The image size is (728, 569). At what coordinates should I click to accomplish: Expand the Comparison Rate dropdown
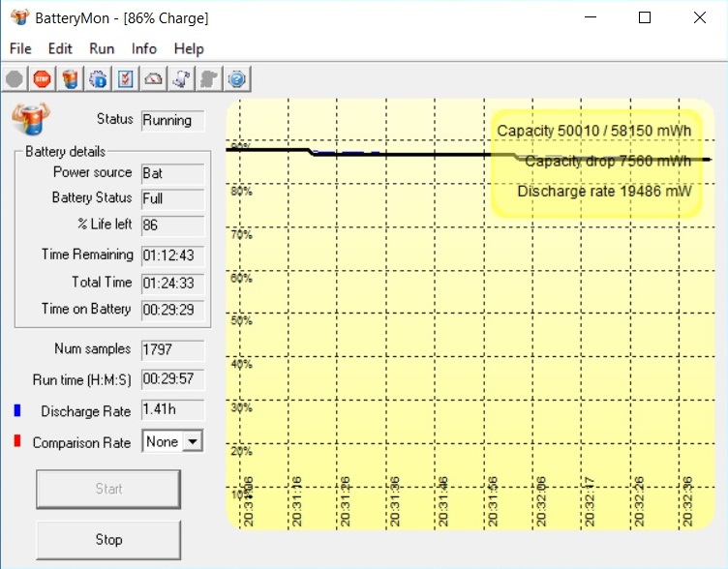pyautogui.click(x=193, y=442)
